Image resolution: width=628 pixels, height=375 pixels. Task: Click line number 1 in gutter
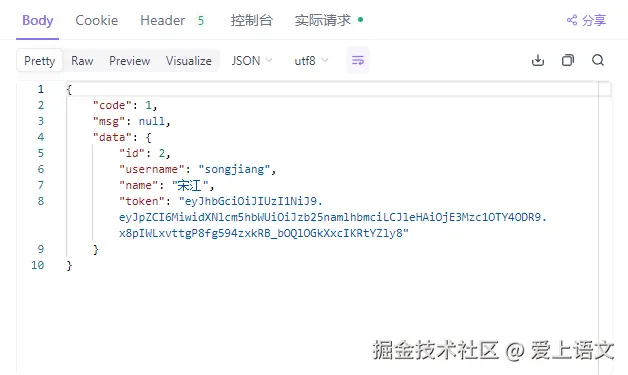[40, 89]
